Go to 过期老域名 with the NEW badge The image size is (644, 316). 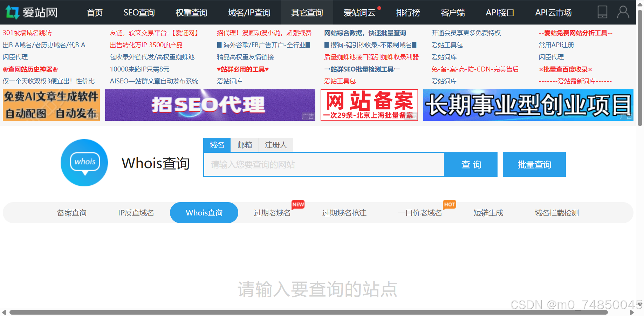coord(272,213)
